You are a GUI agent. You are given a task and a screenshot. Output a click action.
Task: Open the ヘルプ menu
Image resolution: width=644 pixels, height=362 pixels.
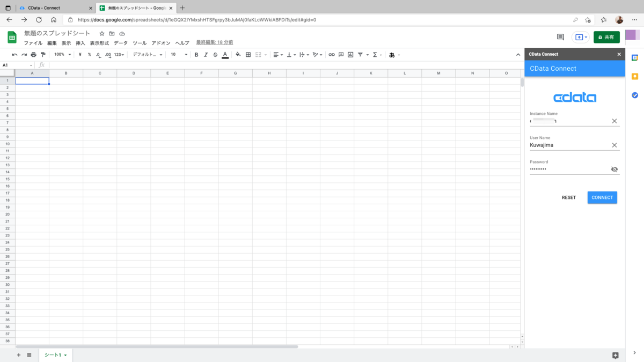tap(182, 43)
